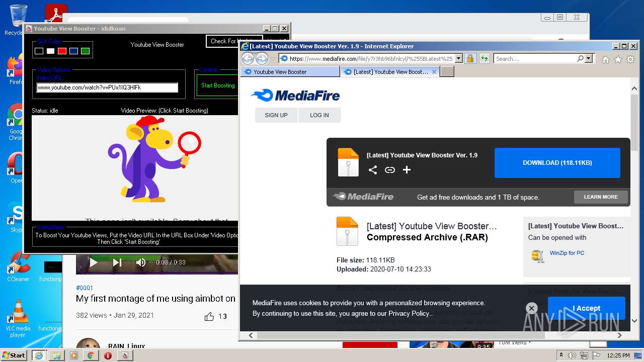Viewport: 644px width, 362px height.
Task: Skip to next YouTube video
Action: point(117,262)
